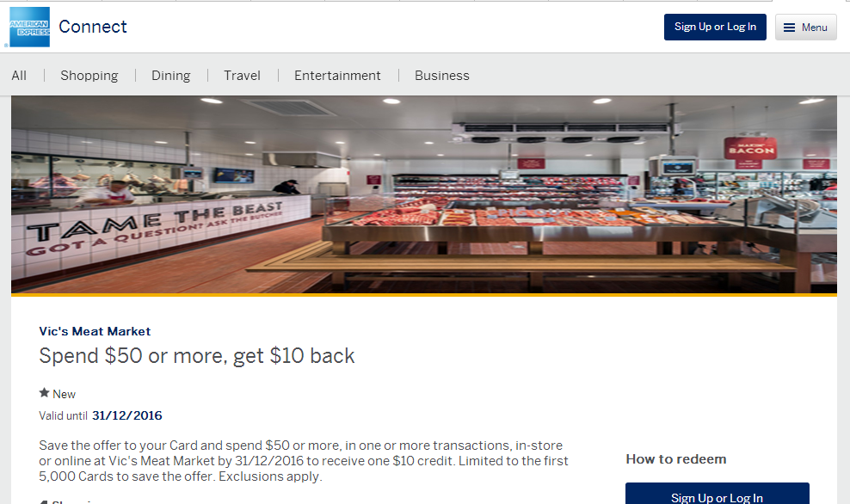The width and height of the screenshot is (850, 504).
Task: Switch to the Travel category
Action: (x=243, y=76)
